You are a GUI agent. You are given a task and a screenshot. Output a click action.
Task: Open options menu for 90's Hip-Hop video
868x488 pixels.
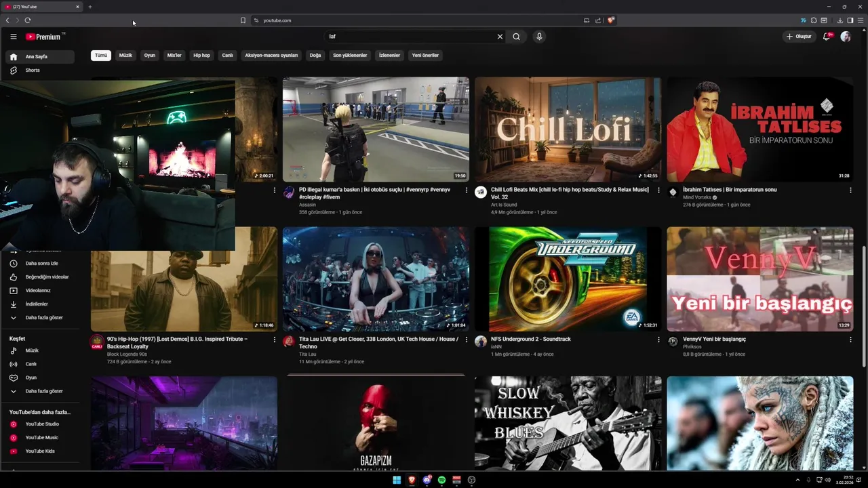pos(275,340)
